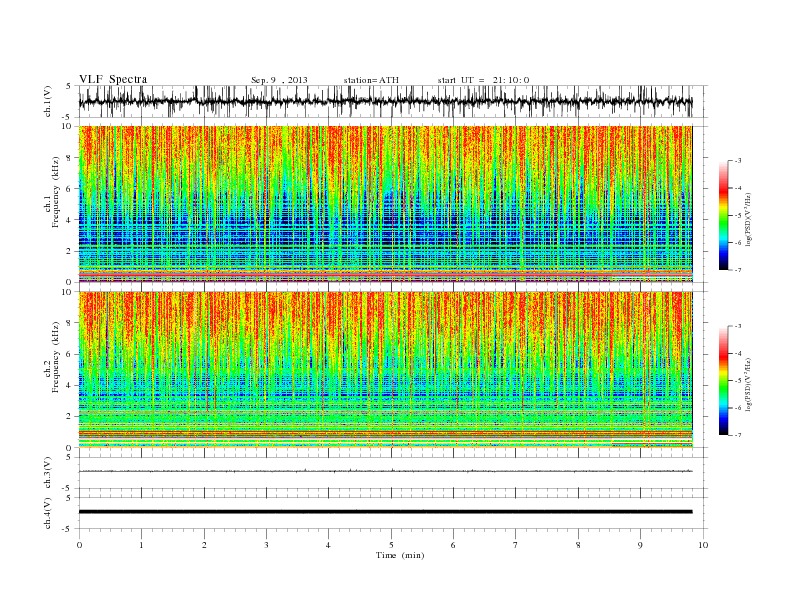Click the time axis tick label '6'
792x612 pixels.
tap(453, 545)
